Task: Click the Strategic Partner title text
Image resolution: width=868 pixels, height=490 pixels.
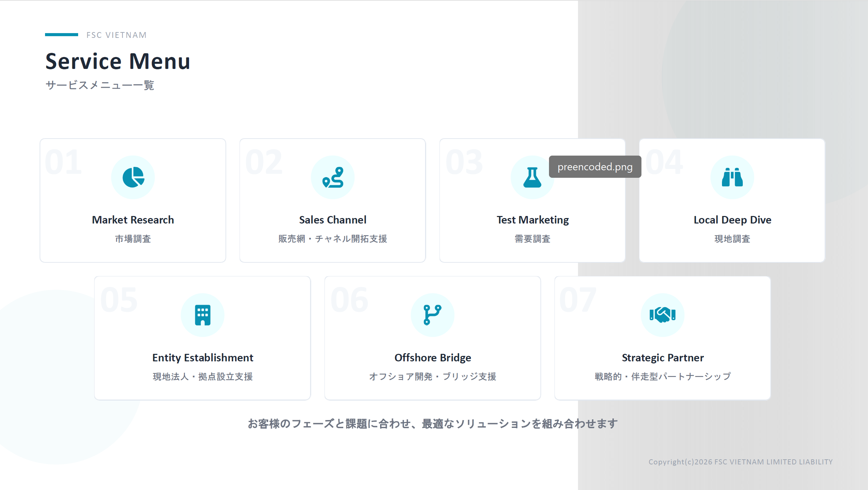Action: coord(663,358)
